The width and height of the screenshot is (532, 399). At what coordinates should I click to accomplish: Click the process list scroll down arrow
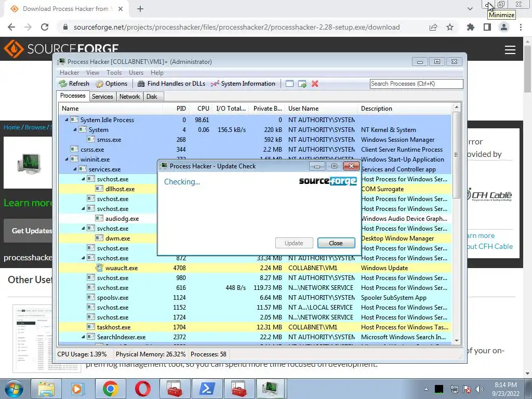tap(457, 341)
